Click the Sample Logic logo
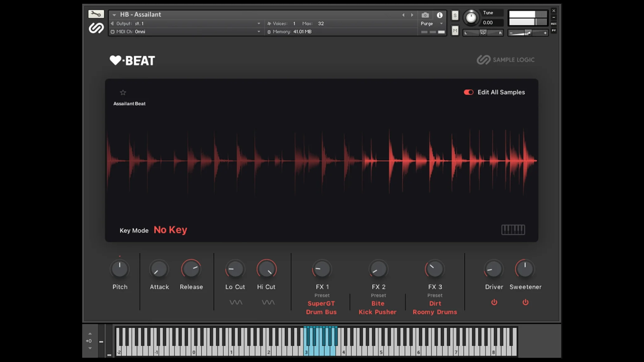The image size is (644, 362). click(x=505, y=60)
